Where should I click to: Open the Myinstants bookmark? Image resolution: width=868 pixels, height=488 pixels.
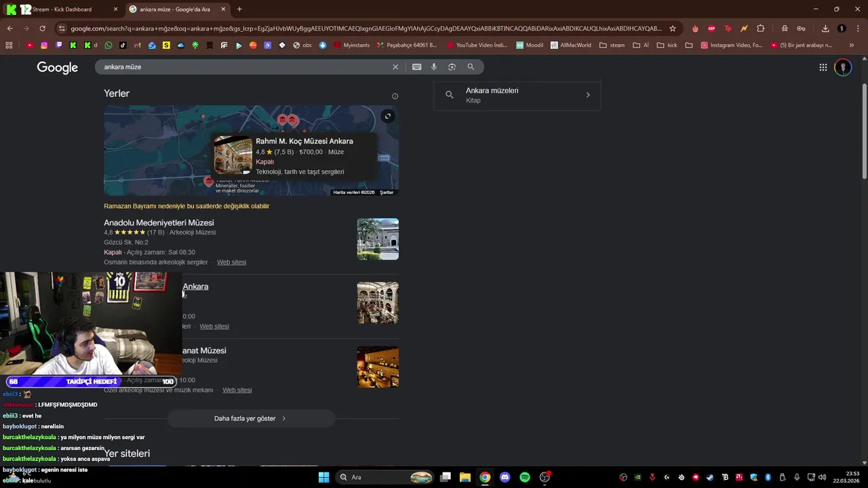pos(351,45)
